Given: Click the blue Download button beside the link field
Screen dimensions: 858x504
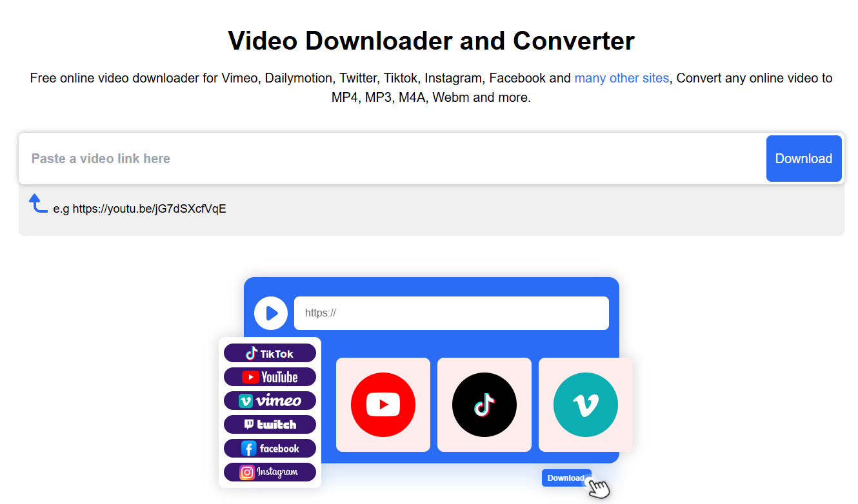Looking at the screenshot, I should pos(804,159).
